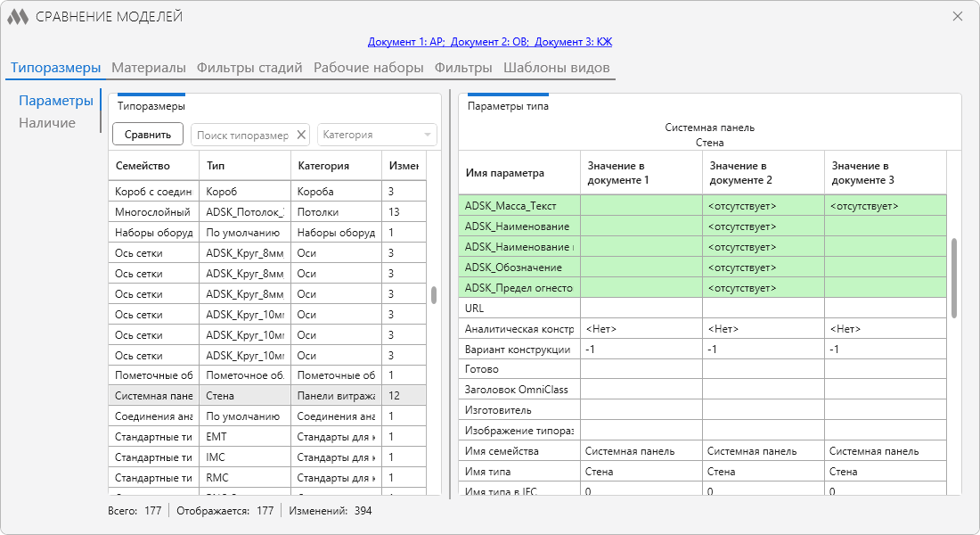The height and width of the screenshot is (535, 980).
Task: Open the Документ 1: АР link
Action: 406,42
